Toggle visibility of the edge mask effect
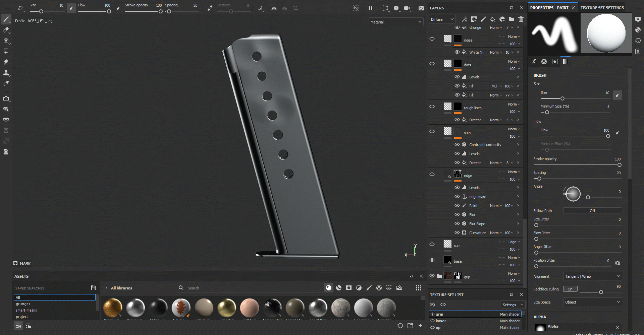The width and height of the screenshot is (644, 335). [x=457, y=196]
